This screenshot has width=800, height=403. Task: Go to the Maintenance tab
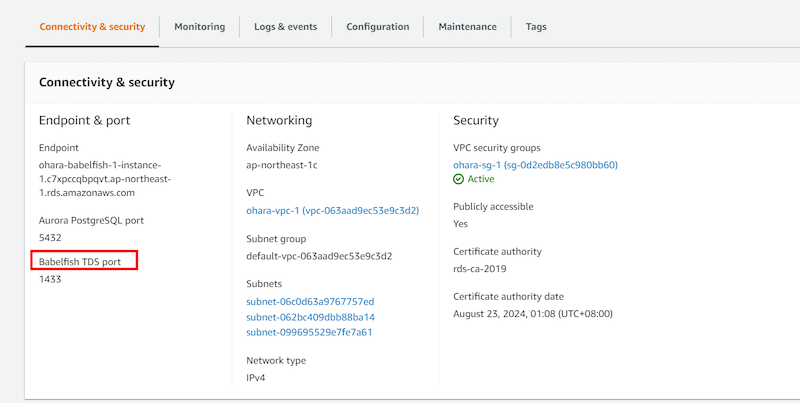tap(467, 27)
